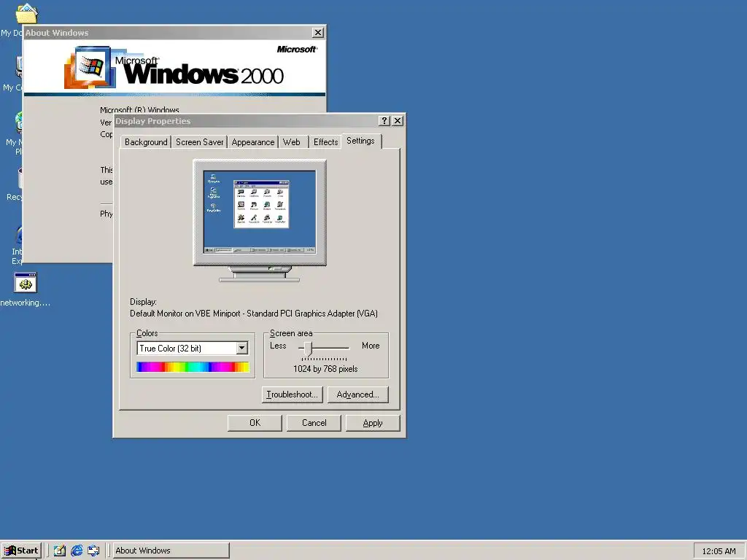This screenshot has width=747, height=560.
Task: Click the Show Desktop quick launch icon
Action: (x=60, y=551)
